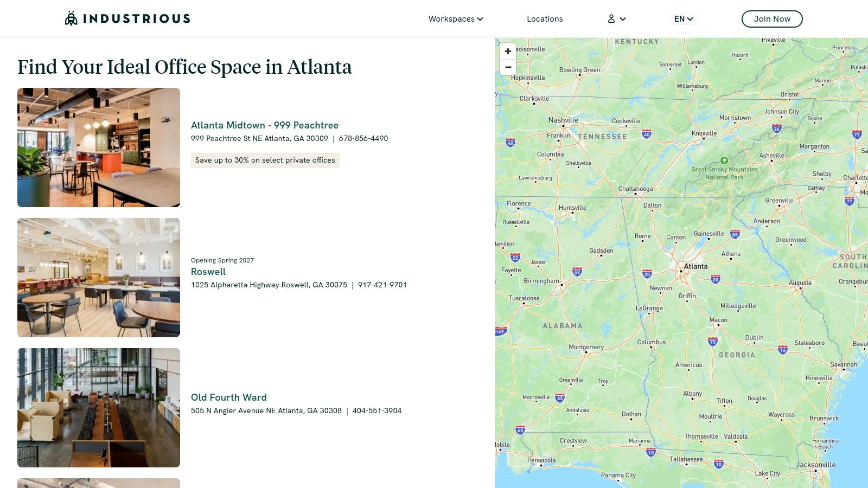The image size is (868, 488).
Task: Call 678-856-4490 phone number
Action: point(363,139)
